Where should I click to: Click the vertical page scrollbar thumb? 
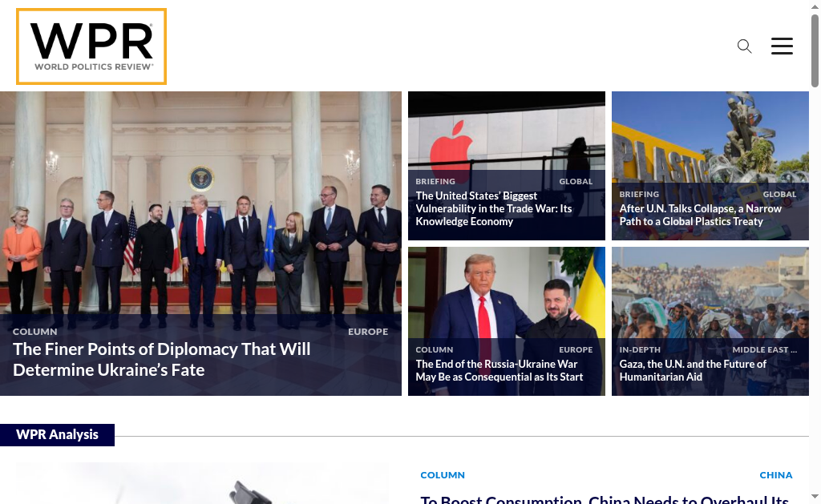(x=815, y=50)
